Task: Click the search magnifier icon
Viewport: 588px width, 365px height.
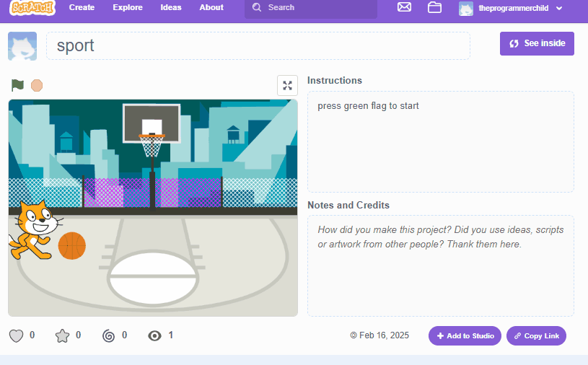Action: point(257,7)
